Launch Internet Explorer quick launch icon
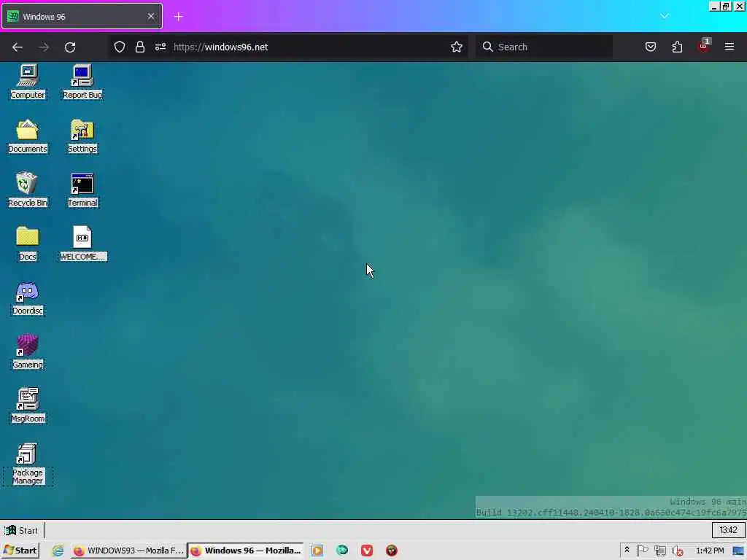The height and width of the screenshot is (560, 747). pos(58,551)
